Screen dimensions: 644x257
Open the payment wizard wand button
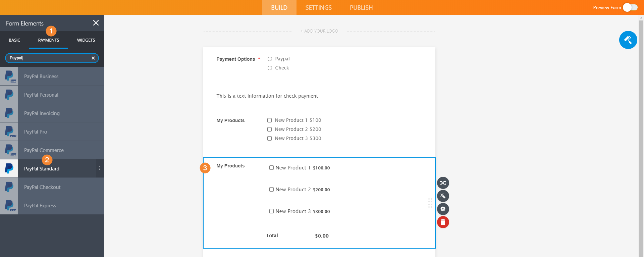pyautogui.click(x=443, y=196)
